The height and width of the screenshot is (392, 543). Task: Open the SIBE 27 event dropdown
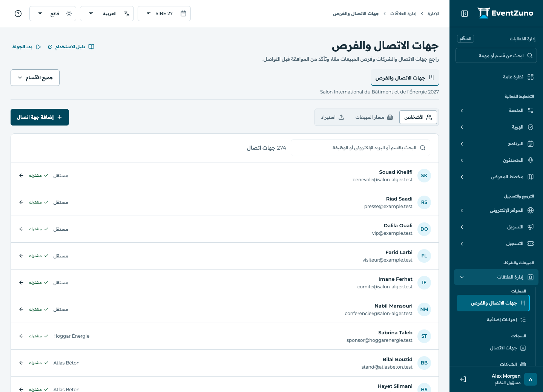164,14
